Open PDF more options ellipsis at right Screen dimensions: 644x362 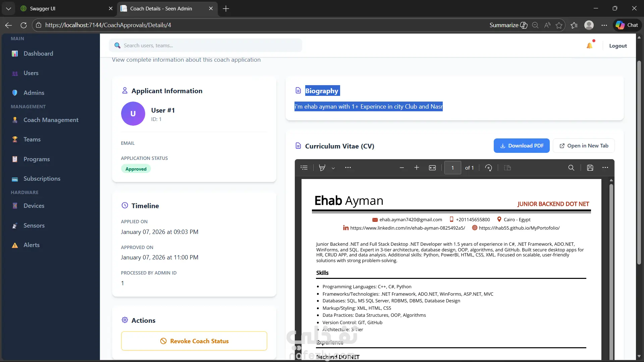pos(605,168)
